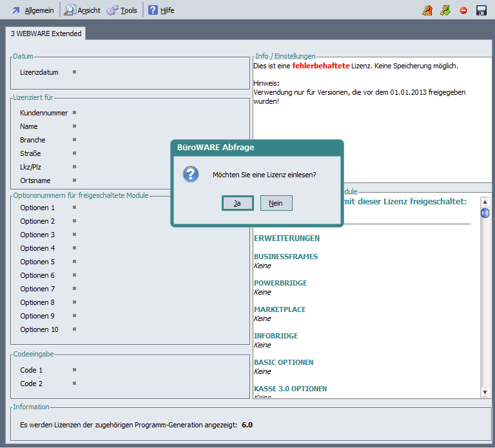This screenshot has height=448, width=495.
Task: Click the Lizenzdatum field
Action: click(75, 72)
